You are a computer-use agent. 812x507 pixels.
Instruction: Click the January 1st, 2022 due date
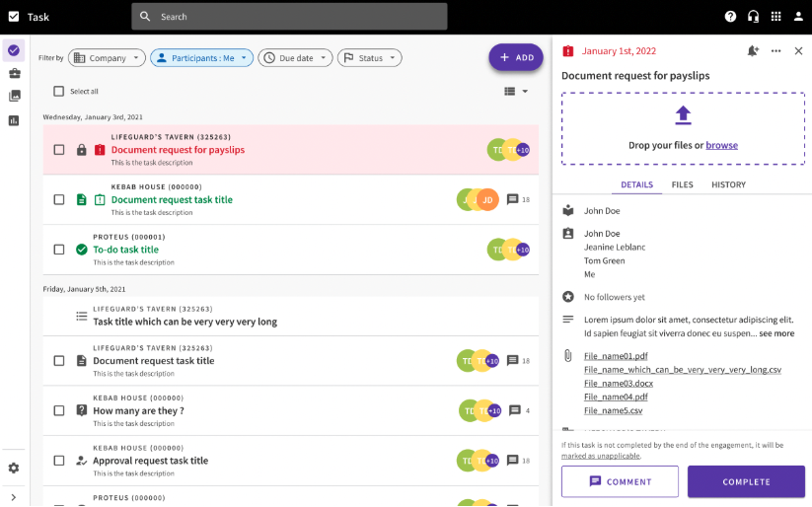coord(619,51)
